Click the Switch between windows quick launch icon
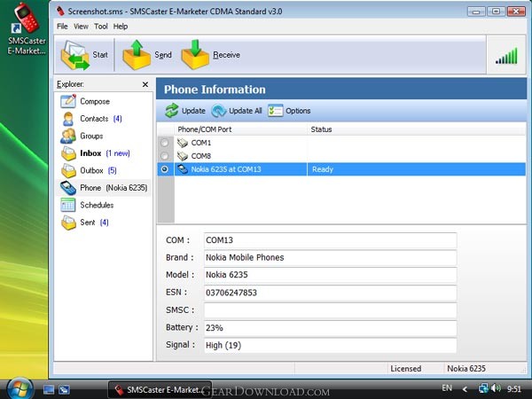532x399 pixels. click(x=64, y=389)
